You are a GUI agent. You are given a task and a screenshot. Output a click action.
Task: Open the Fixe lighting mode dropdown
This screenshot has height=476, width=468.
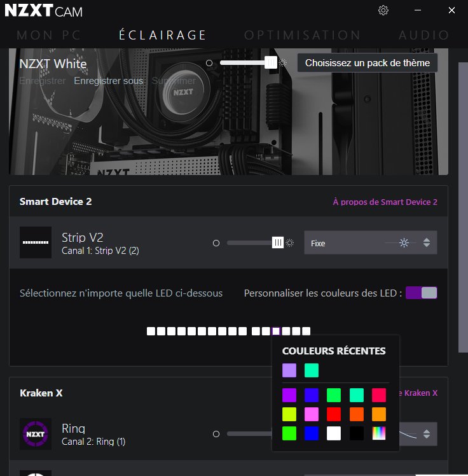click(x=371, y=242)
